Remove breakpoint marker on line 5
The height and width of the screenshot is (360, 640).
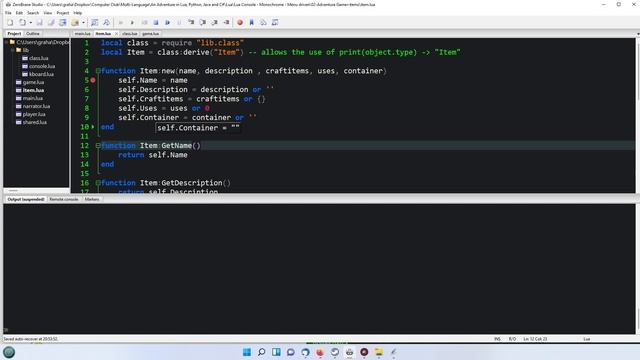tap(93, 80)
